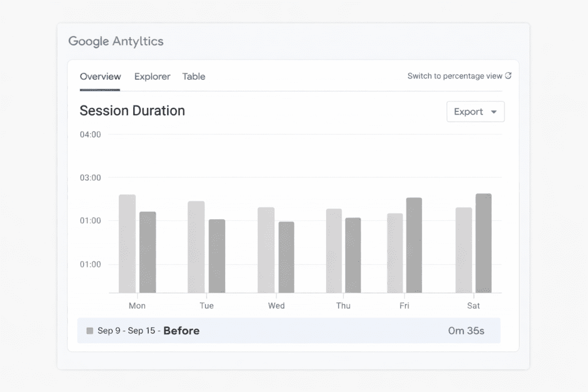This screenshot has width=588, height=392.
Task: Click Friday's dark gray bar
Action: click(413, 245)
